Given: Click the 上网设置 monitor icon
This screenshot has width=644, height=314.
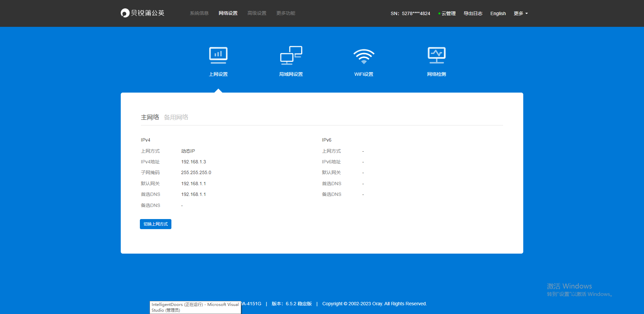Looking at the screenshot, I should 218,55.
